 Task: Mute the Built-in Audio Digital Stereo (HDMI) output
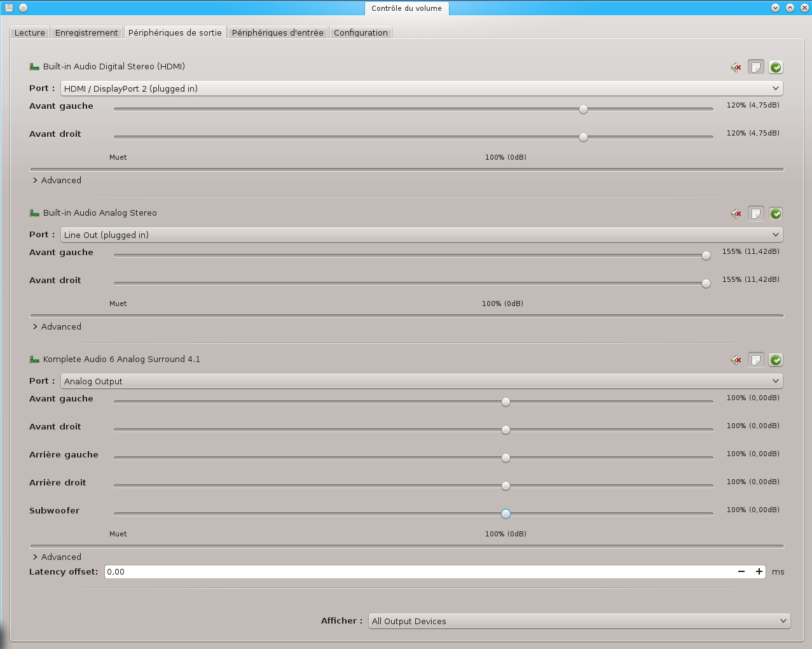pyautogui.click(x=736, y=67)
